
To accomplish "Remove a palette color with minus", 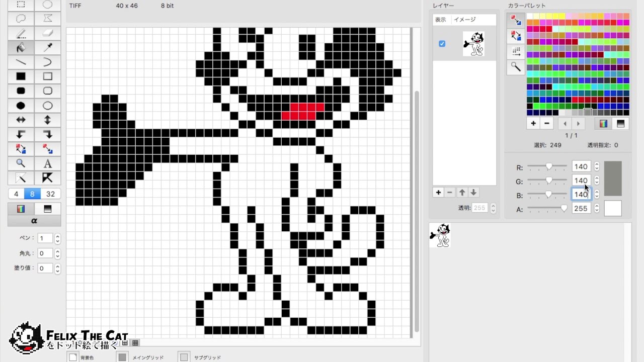I will pos(547,124).
